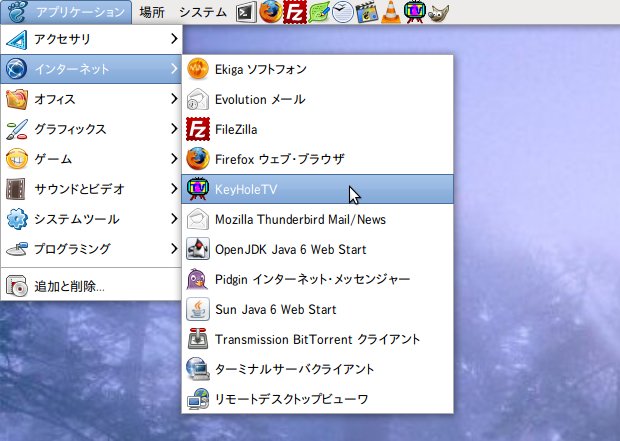
Task: Click the purple Pidgin bird icon
Action: point(198,279)
